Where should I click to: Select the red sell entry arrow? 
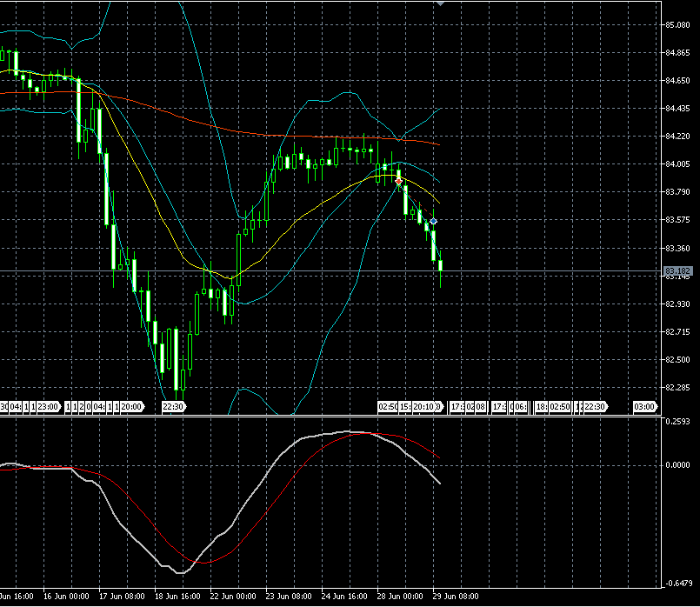point(398,181)
